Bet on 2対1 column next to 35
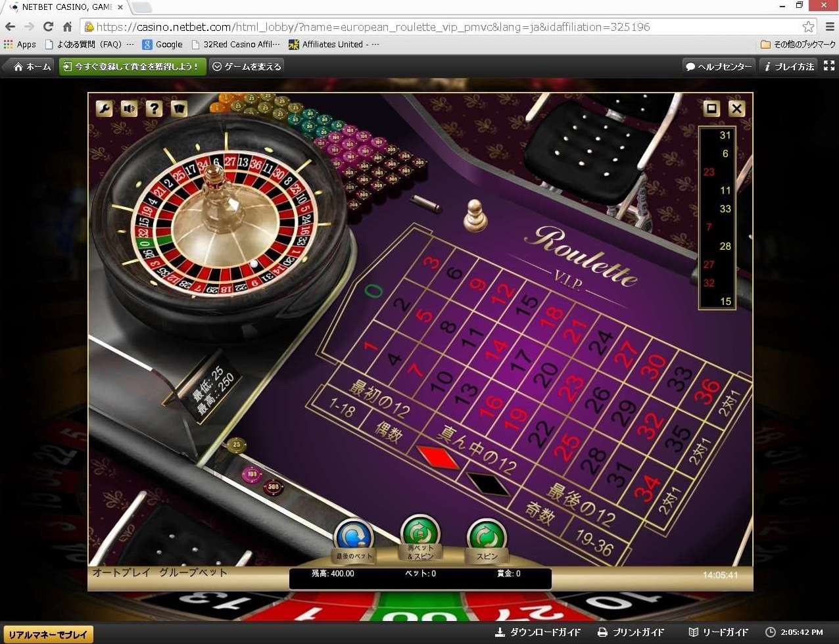This screenshot has height=644, width=839. click(x=700, y=451)
